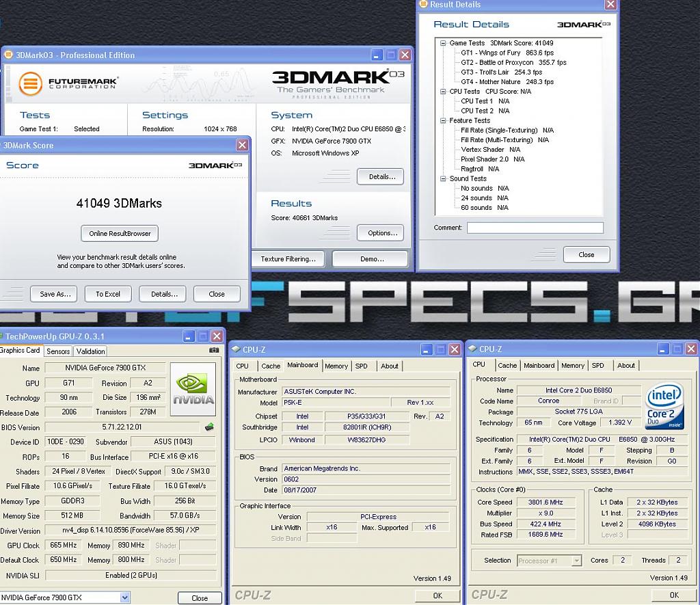This screenshot has height=605, width=700.
Task: Minimize the 3DMark03 Professional Edition window
Action: 377,55
